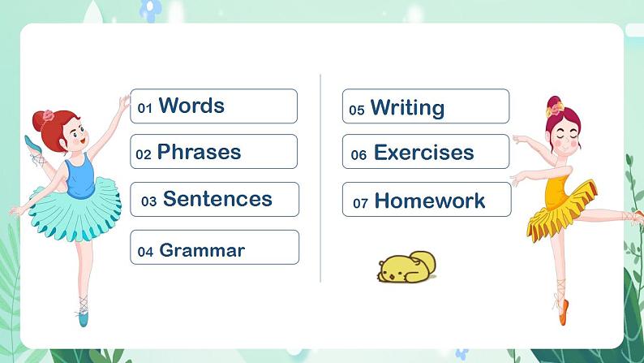Click the blue flower at top border
The height and width of the screenshot is (363, 644).
coord(150,10)
